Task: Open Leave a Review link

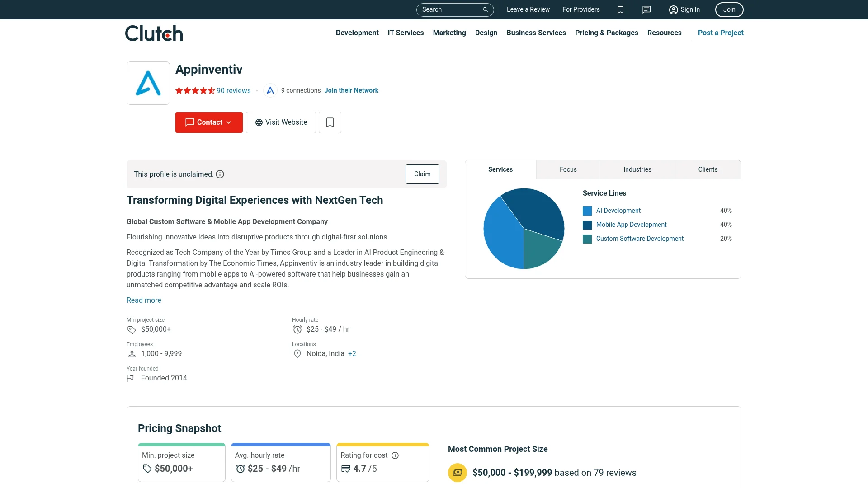Action: click(x=528, y=9)
